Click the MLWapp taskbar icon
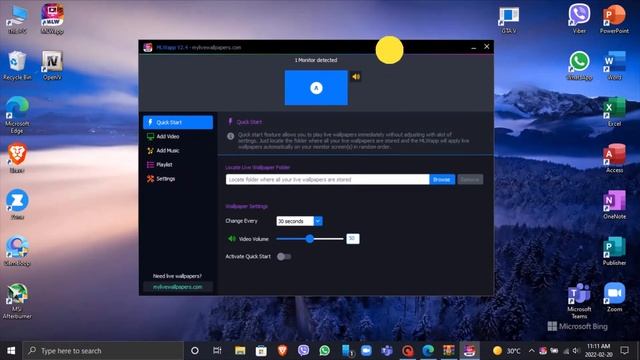 coord(469,351)
